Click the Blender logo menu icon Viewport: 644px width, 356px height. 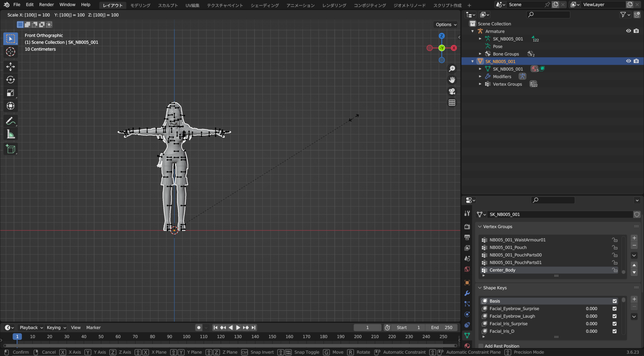(7, 5)
